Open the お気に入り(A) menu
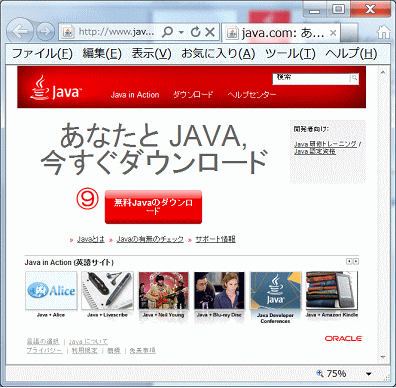This screenshot has height=388, width=396. click(x=218, y=53)
